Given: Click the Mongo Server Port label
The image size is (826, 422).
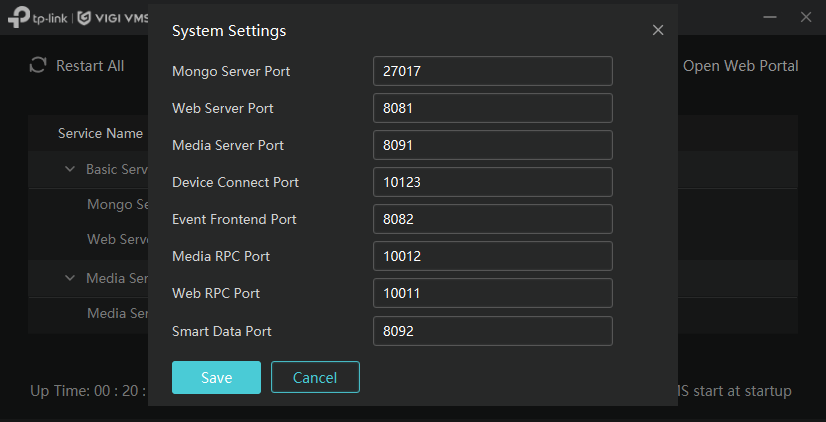Looking at the screenshot, I should coord(231,71).
